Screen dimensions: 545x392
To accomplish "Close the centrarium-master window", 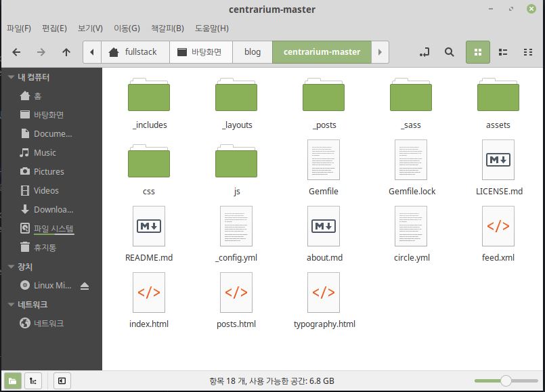I will (x=531, y=9).
